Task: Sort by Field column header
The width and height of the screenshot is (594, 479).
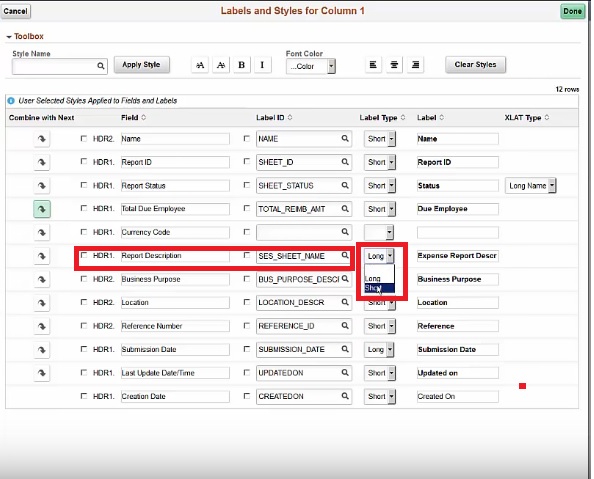Action: (133, 117)
